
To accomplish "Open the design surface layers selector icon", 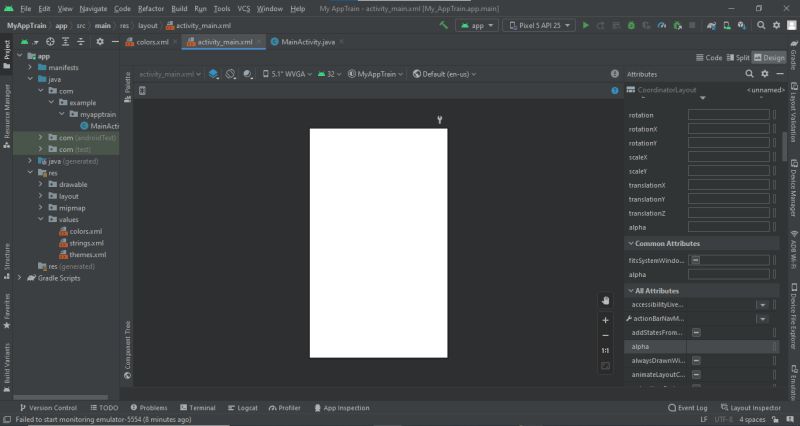I will (213, 74).
